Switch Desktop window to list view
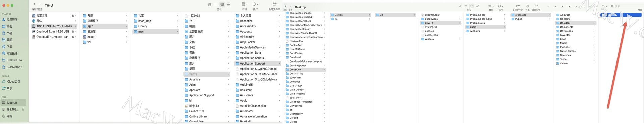Screen dimensions: 644x124 coord(466,6)
